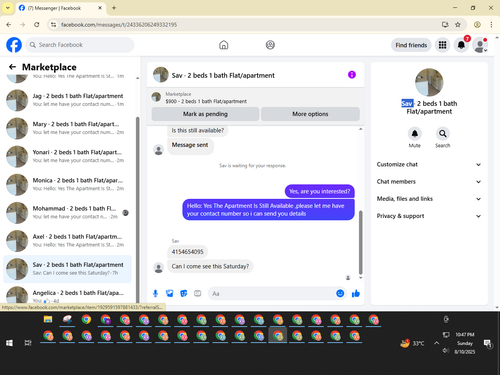This screenshot has height=375, width=500.
Task: Click 'Can I come see this Saturday?' message
Action: (210, 266)
